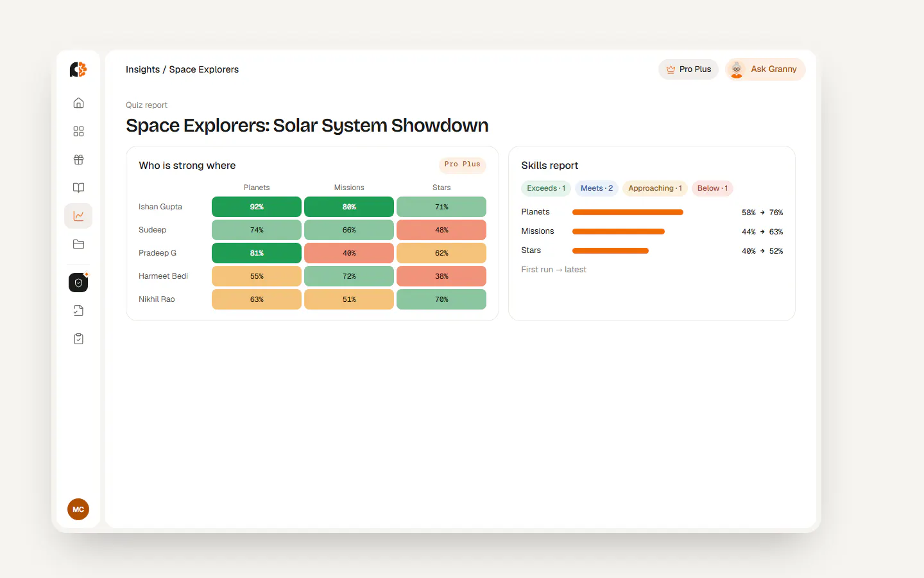The width and height of the screenshot is (924, 578).
Task: Click the Pro Plus crown button
Action: 689,69
